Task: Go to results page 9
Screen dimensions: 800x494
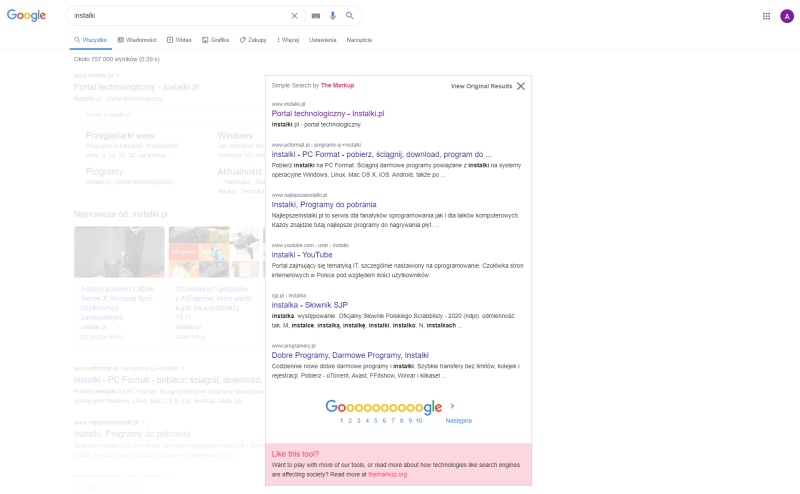Action: point(410,421)
